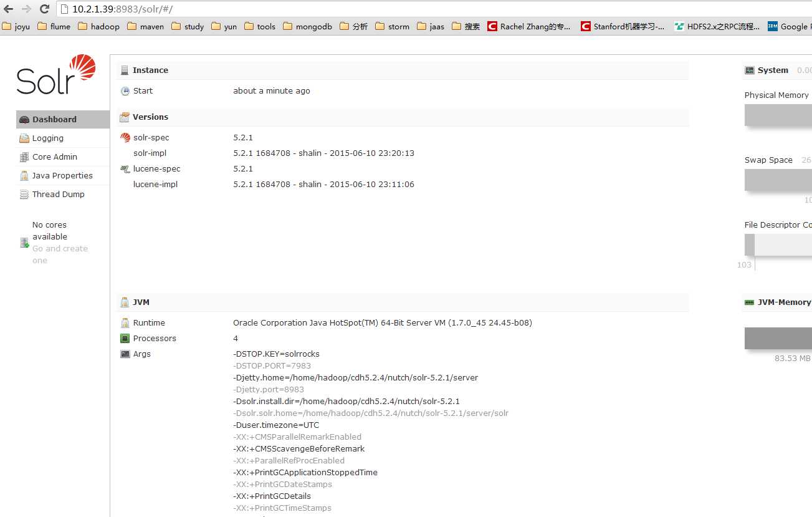Click the Core Admin icon
This screenshot has height=517, width=812.
[24, 157]
